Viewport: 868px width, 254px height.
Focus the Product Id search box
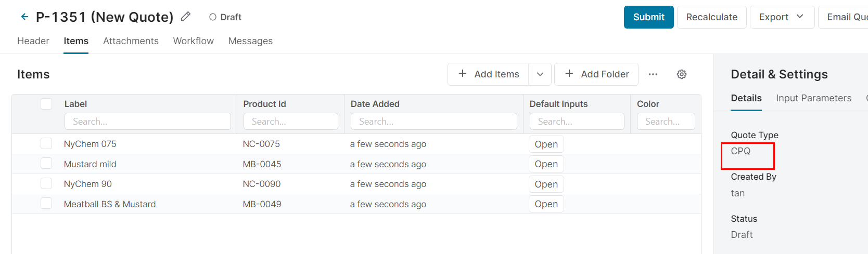(x=290, y=122)
